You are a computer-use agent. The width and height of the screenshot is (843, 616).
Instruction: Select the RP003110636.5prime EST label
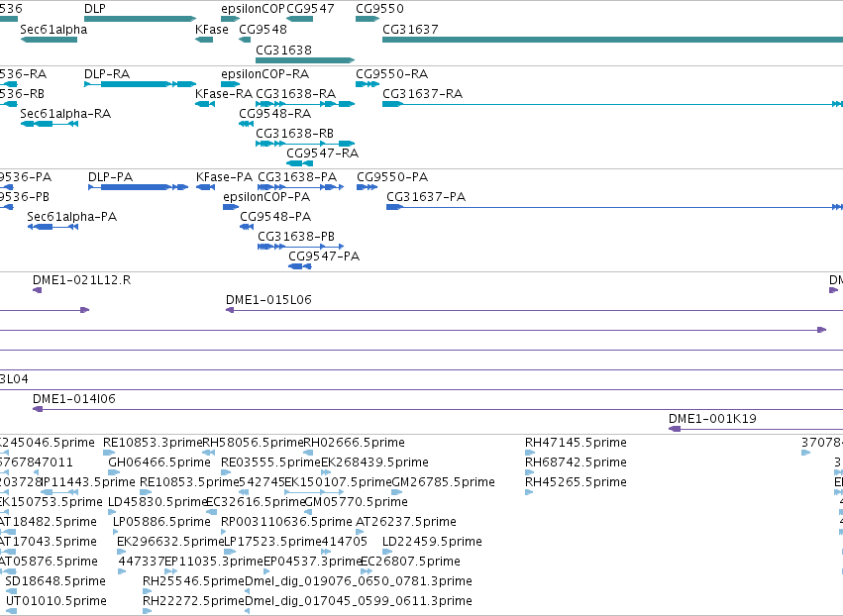[286, 523]
